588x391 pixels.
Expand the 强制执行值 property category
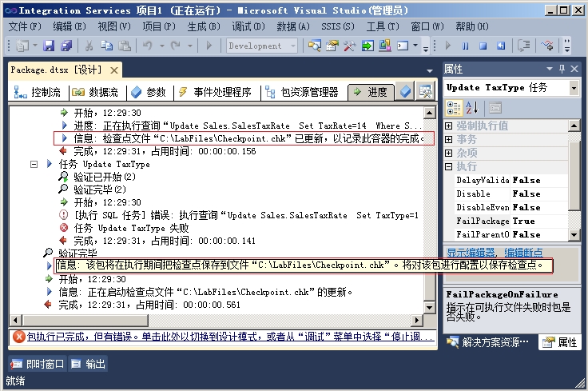coord(448,126)
